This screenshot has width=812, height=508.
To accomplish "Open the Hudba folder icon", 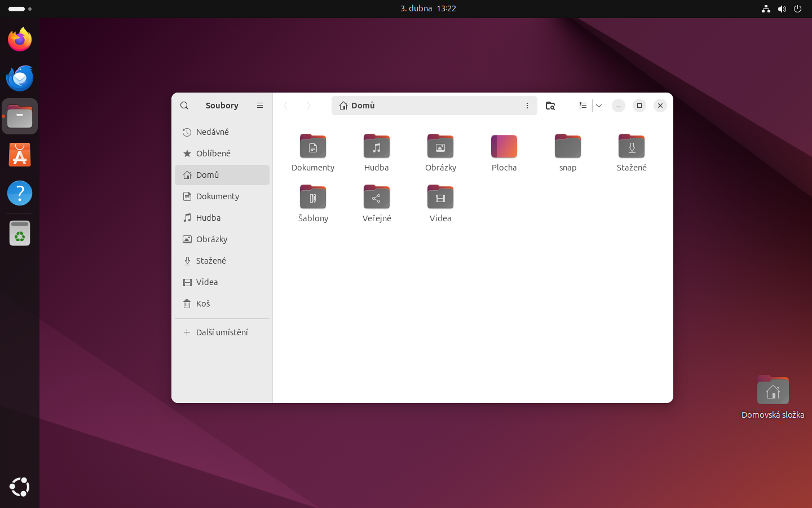I will (x=376, y=147).
